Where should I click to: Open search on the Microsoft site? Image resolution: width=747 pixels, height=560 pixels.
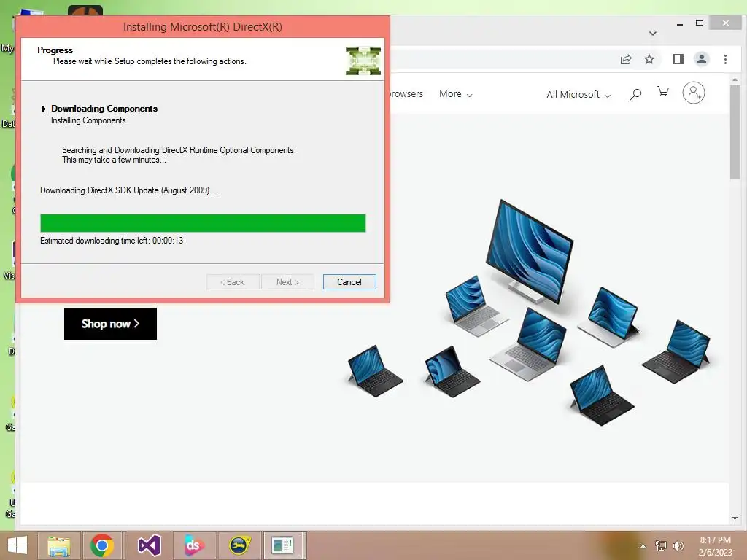[x=635, y=94]
